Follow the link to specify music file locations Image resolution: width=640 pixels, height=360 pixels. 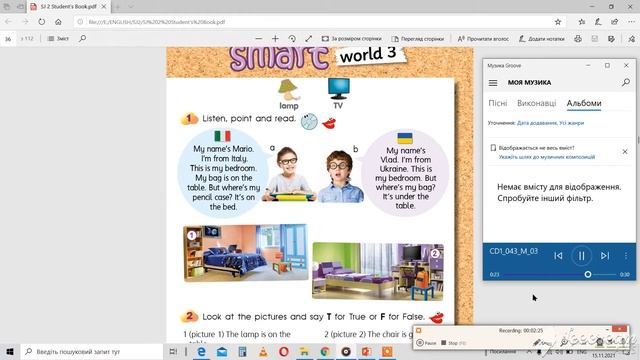point(547,157)
